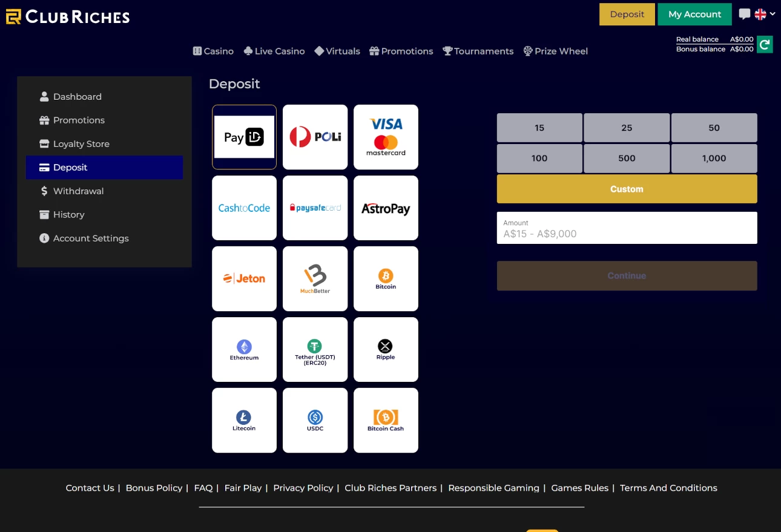
Task: Select sidebar Deposit item
Action: 104,168
